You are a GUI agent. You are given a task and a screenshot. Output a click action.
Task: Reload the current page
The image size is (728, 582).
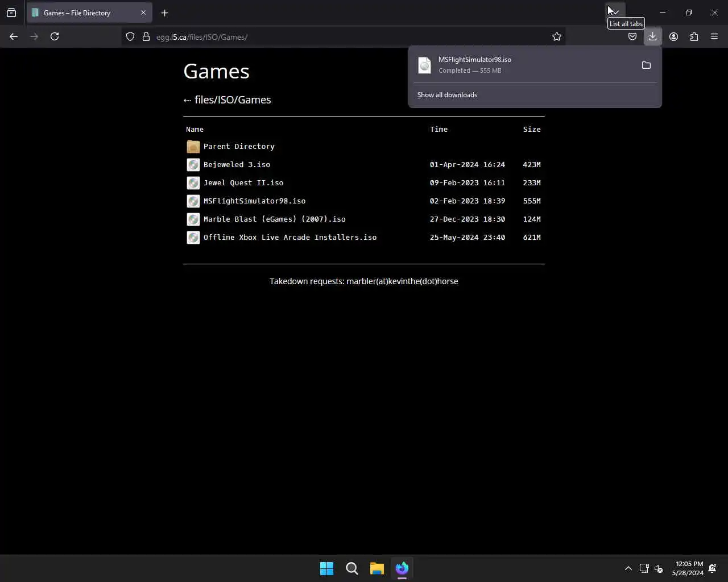(x=55, y=36)
